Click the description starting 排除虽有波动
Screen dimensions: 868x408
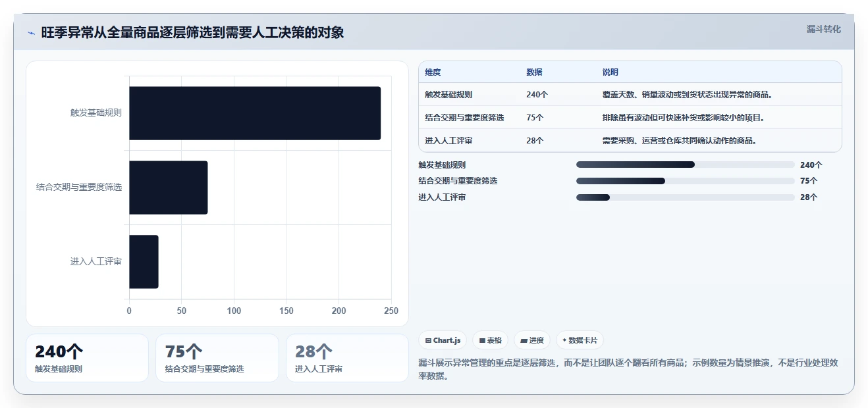pyautogui.click(x=683, y=118)
